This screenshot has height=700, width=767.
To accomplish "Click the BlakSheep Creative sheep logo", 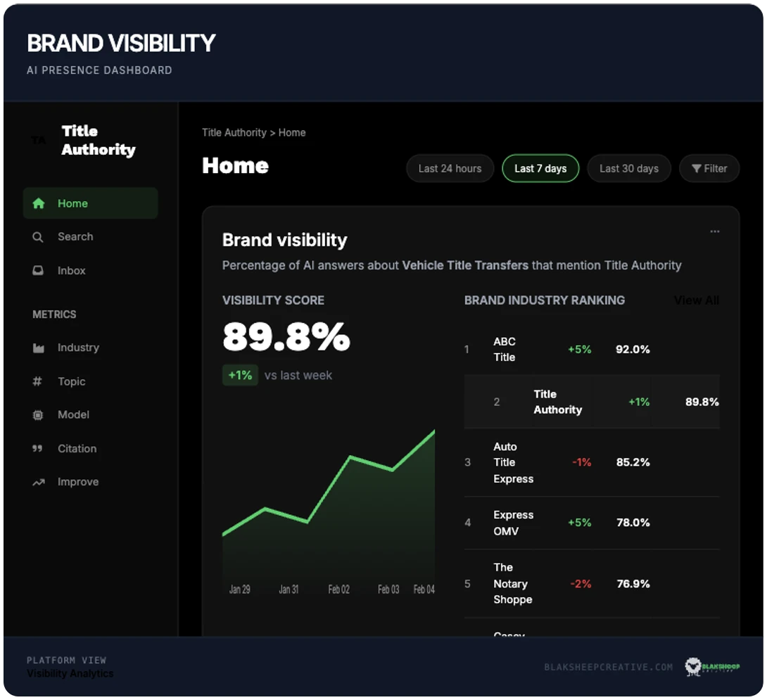I will (x=693, y=667).
